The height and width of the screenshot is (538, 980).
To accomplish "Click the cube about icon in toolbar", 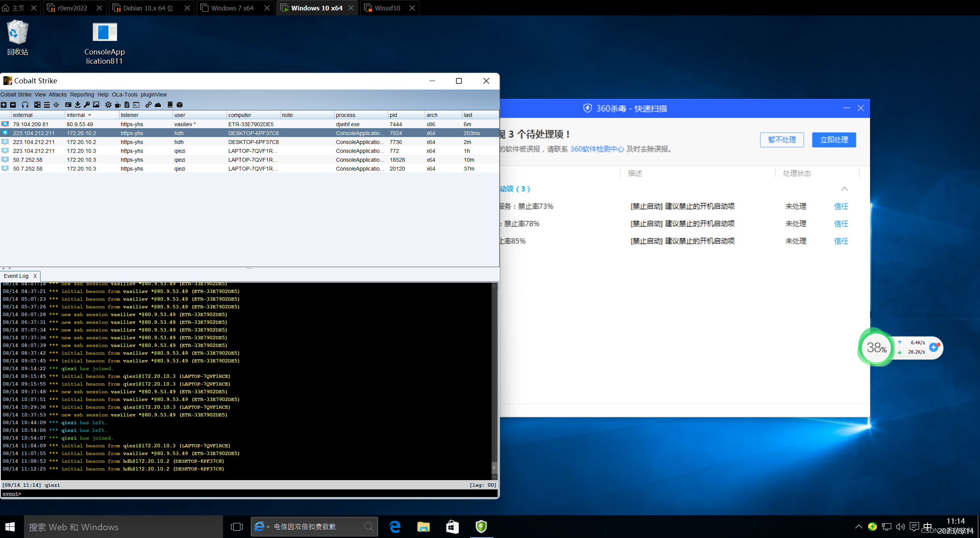I will click(179, 105).
